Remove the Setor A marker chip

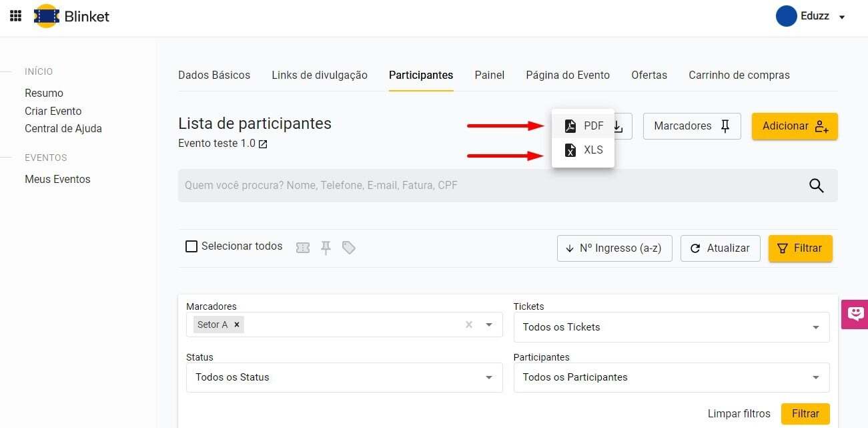coord(236,325)
